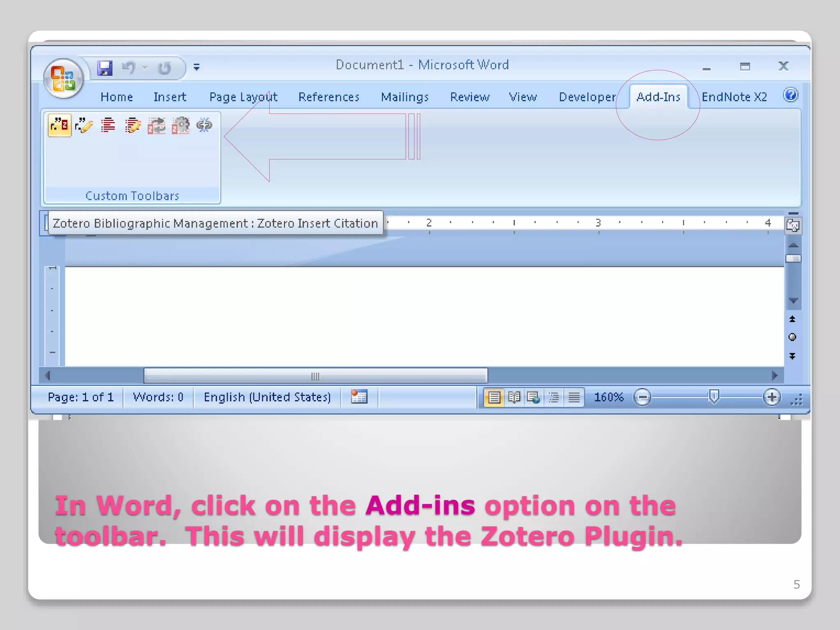Click the zoom slider handle

pyautogui.click(x=714, y=397)
